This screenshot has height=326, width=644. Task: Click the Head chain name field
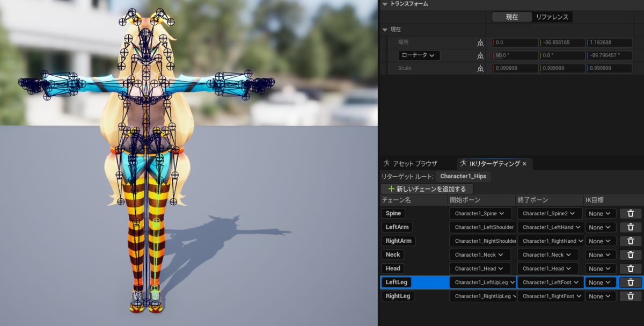[x=393, y=269]
